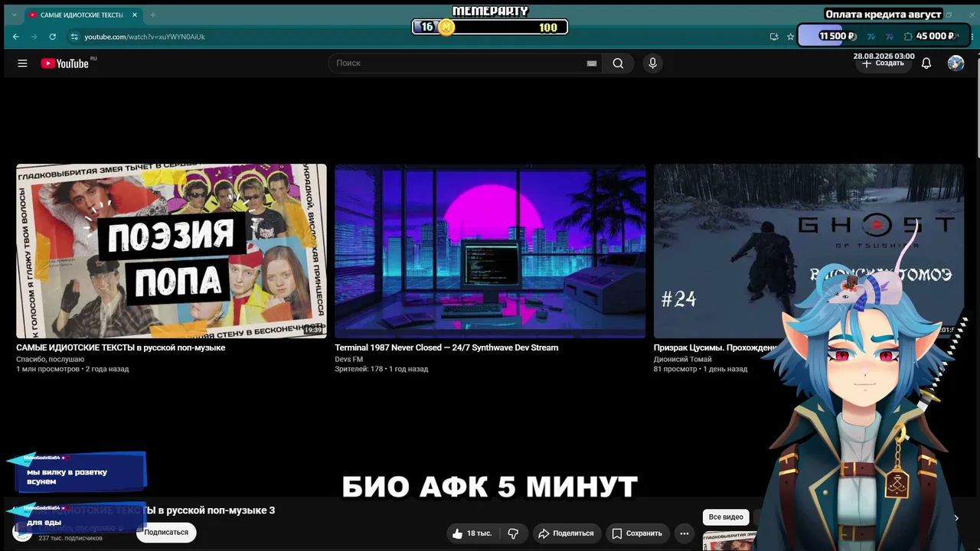
Task: Open the three-dot more actions menu
Action: (x=684, y=533)
